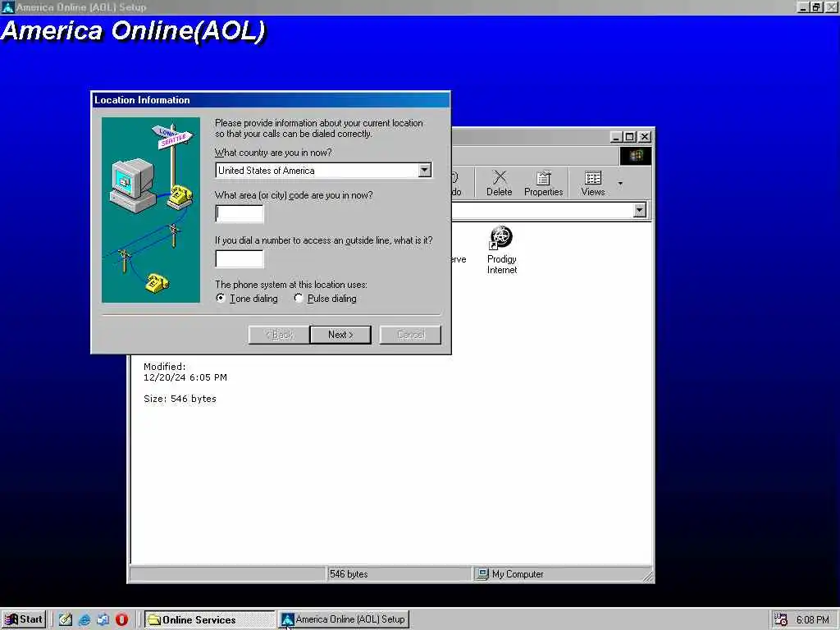Minimize the Online Services window

tap(617, 137)
